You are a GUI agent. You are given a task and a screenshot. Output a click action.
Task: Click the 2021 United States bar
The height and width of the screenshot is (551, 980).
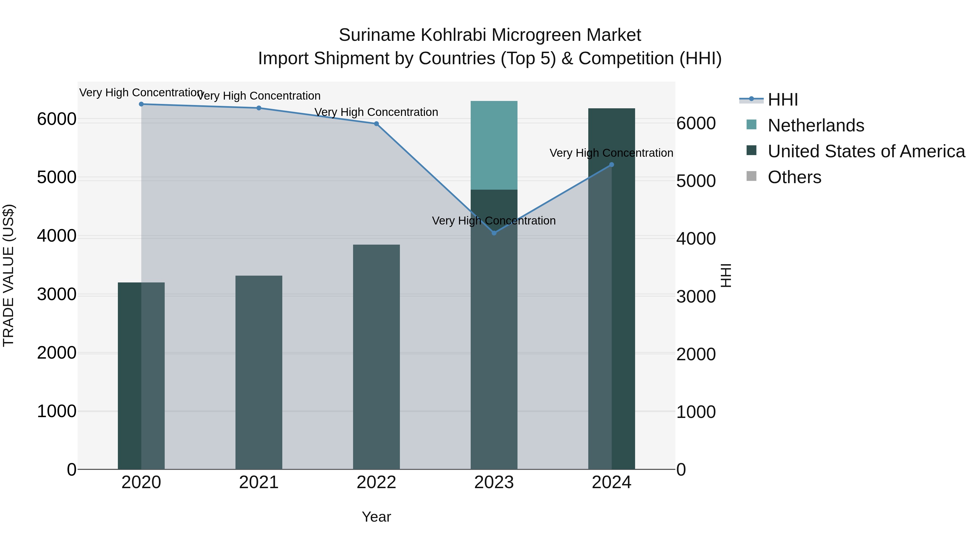pos(259,373)
